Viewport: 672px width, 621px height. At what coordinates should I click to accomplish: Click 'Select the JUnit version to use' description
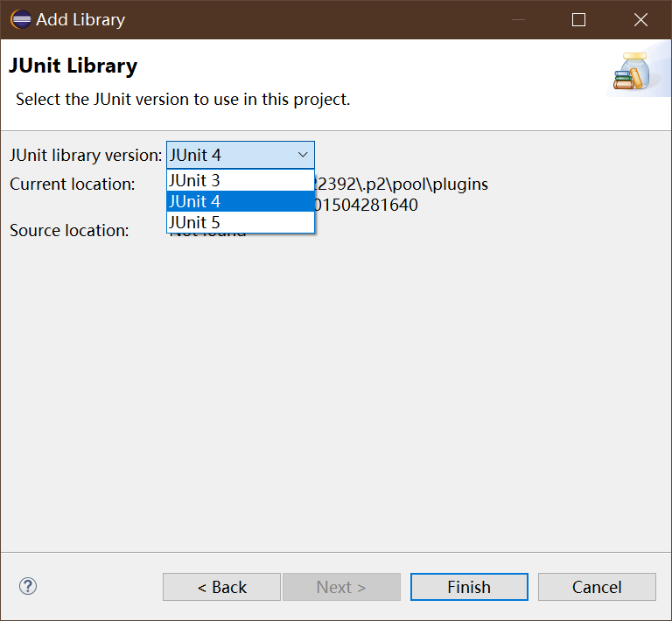click(x=183, y=100)
